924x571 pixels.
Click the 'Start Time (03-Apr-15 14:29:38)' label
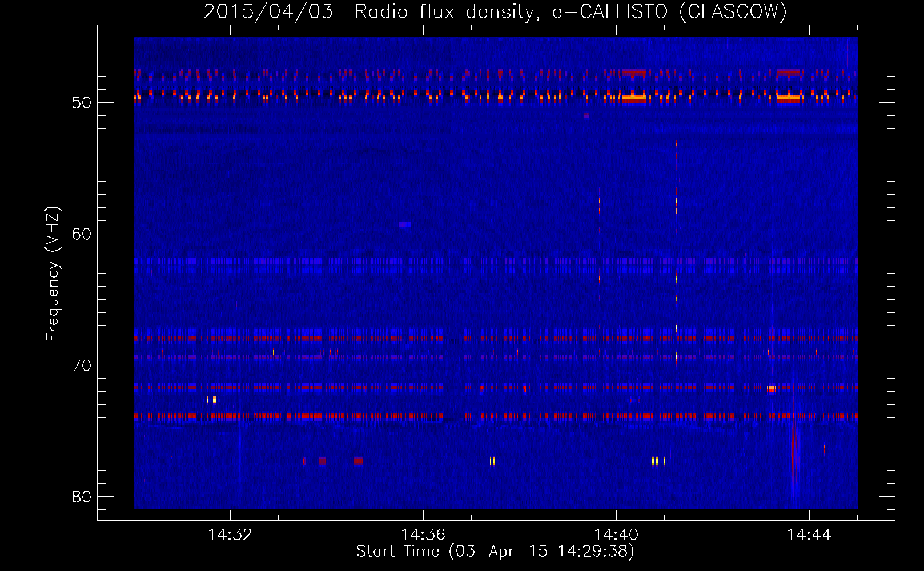tap(495, 552)
